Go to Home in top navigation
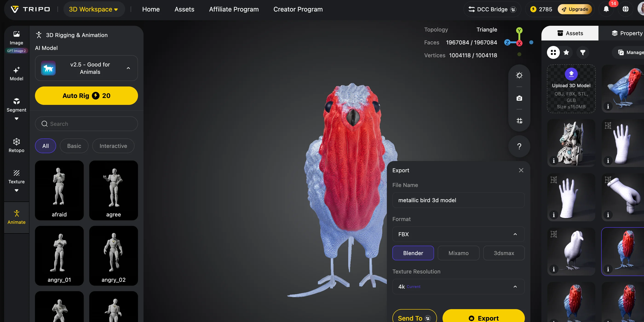Screen dimensions: 644x322 [151, 9]
